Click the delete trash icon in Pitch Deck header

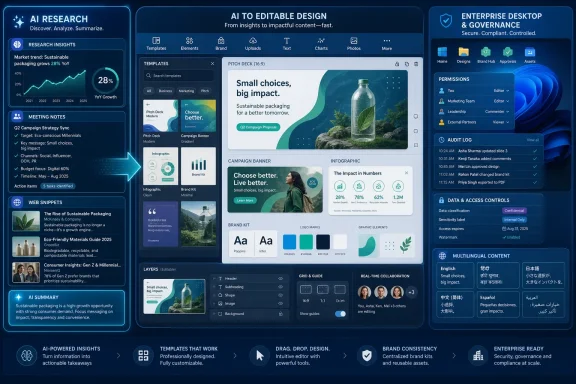(416, 64)
